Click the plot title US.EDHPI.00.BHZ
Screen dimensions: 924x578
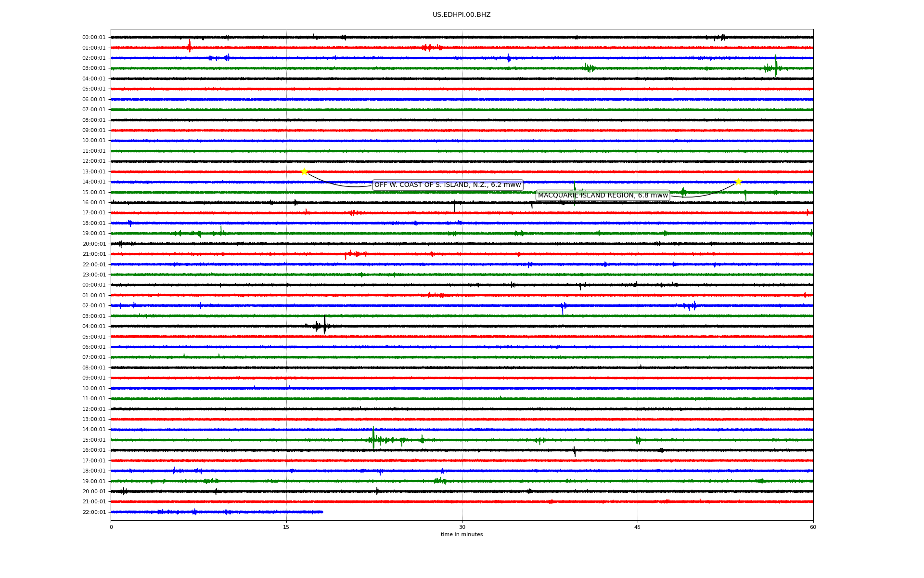tap(461, 15)
